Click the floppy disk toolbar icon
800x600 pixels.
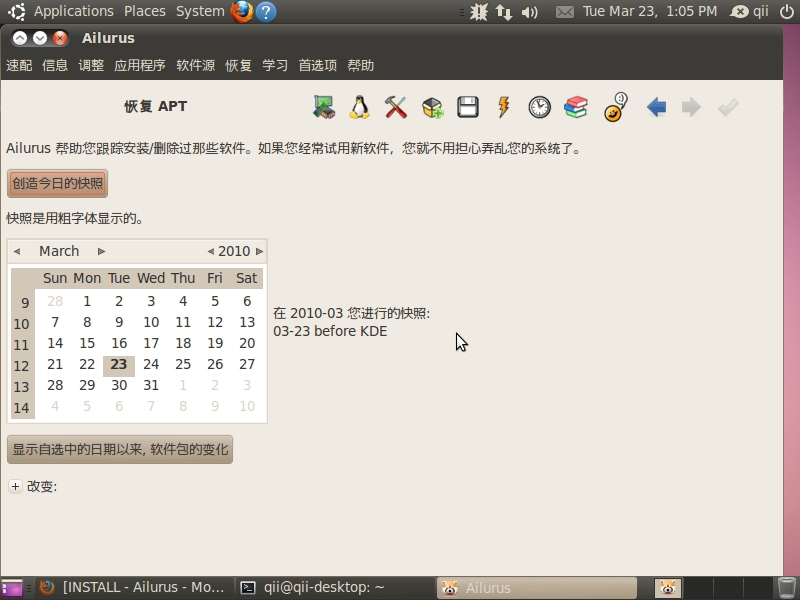point(468,107)
